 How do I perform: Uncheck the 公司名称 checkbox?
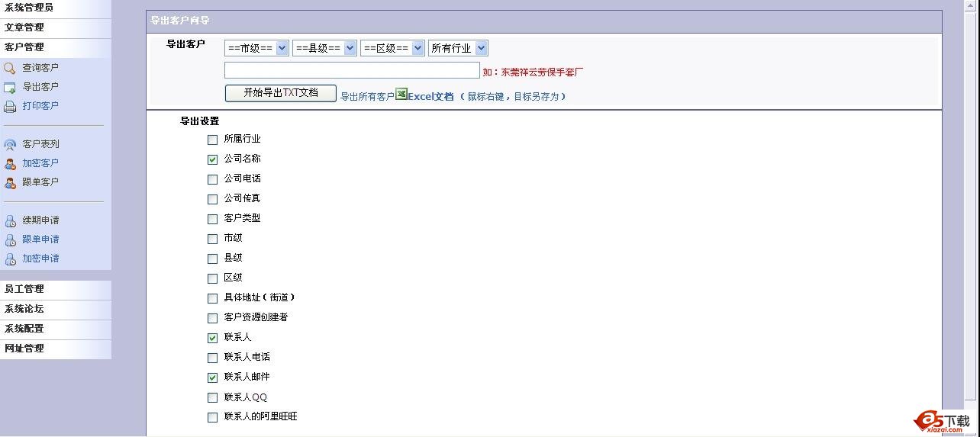[213, 160]
